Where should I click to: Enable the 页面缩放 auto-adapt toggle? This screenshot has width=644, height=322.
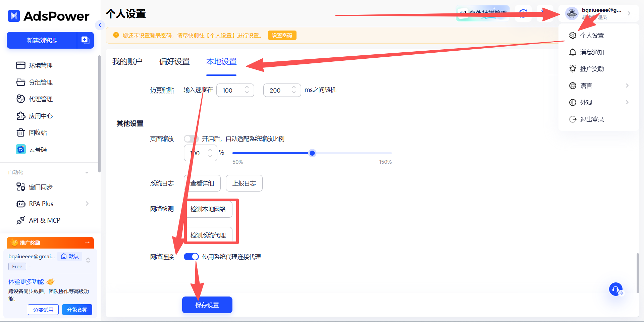[191, 139]
